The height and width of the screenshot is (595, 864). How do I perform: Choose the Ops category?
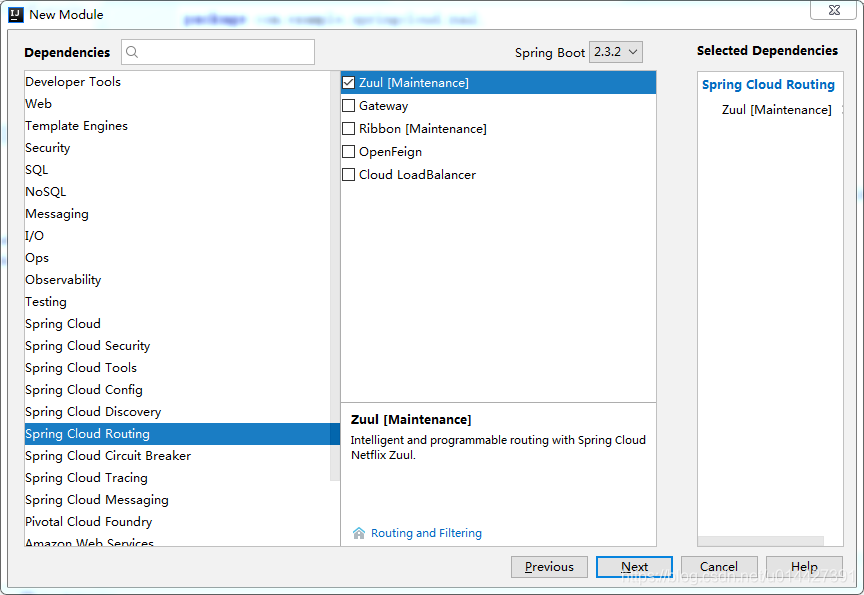coord(177,258)
